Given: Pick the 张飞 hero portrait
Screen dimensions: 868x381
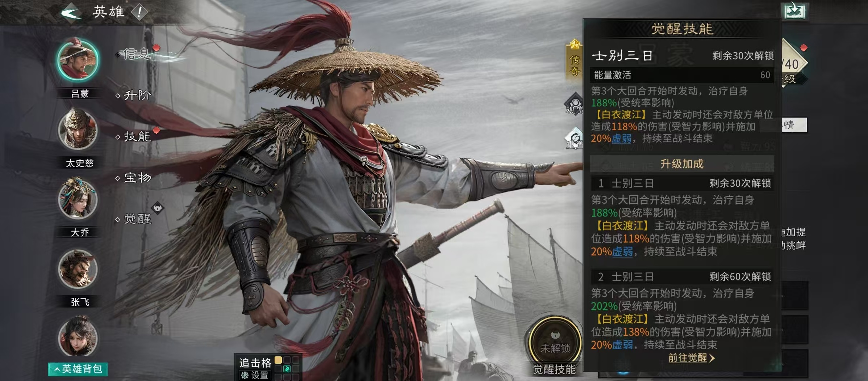Looking at the screenshot, I should 78,268.
